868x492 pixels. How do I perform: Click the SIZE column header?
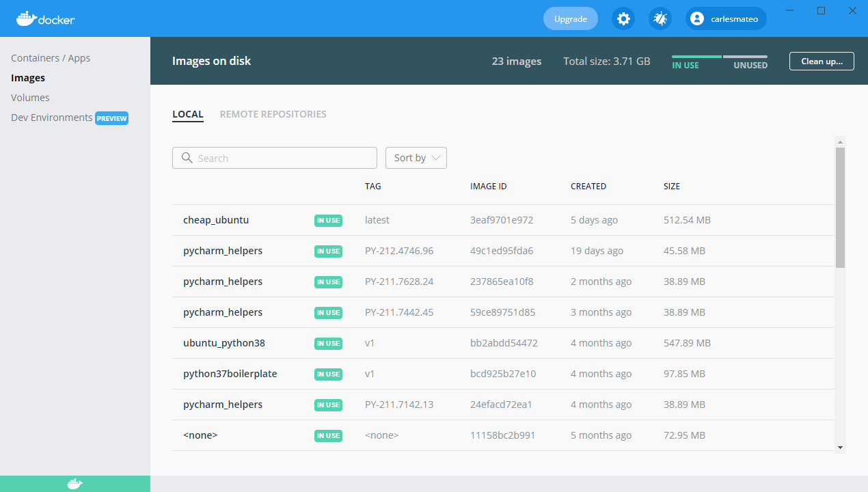tap(672, 186)
